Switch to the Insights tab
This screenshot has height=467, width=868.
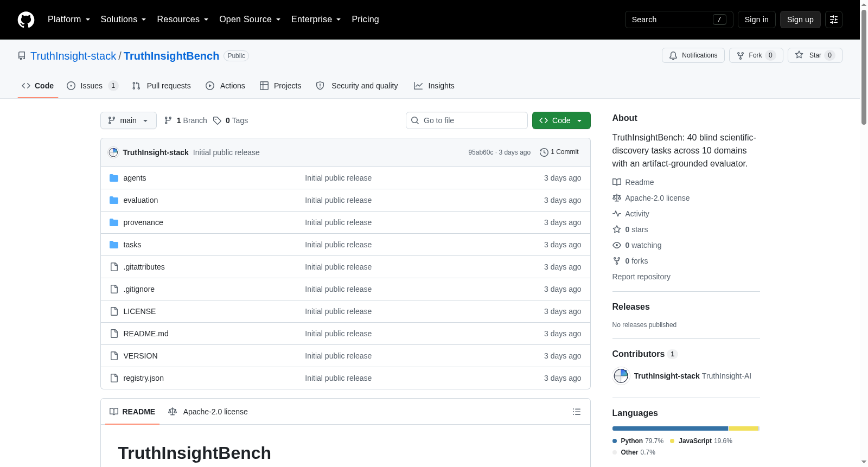pos(434,86)
